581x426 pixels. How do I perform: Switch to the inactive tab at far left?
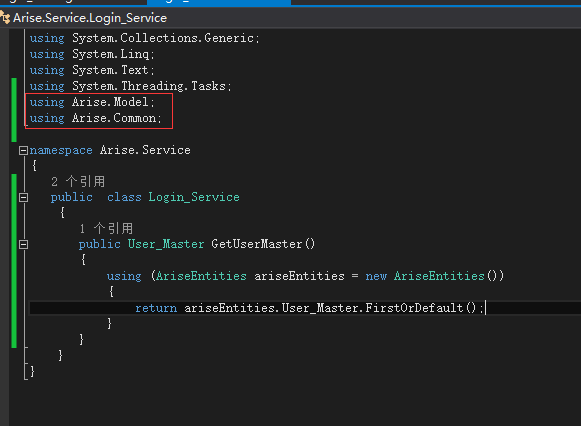pos(73,2)
